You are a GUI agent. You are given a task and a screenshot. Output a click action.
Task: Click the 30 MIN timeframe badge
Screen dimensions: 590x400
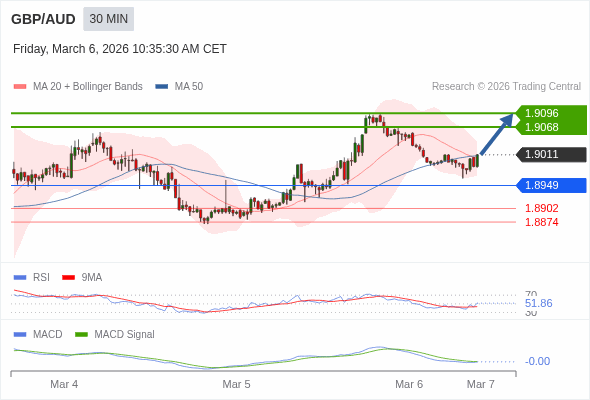(108, 19)
